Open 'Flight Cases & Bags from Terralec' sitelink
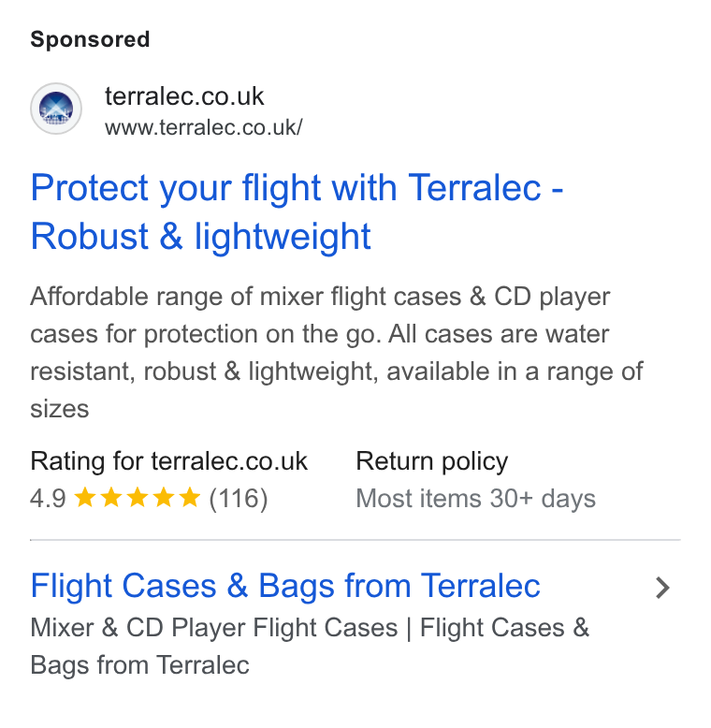Viewport: 711px width, 728px height. point(285,586)
